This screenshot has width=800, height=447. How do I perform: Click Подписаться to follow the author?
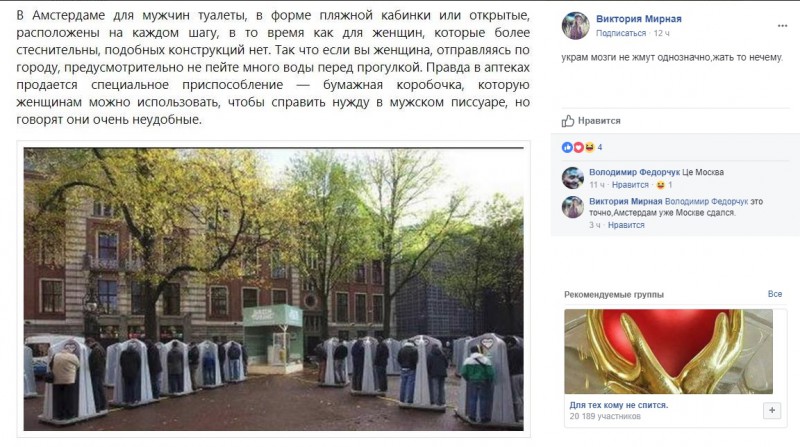(x=621, y=33)
